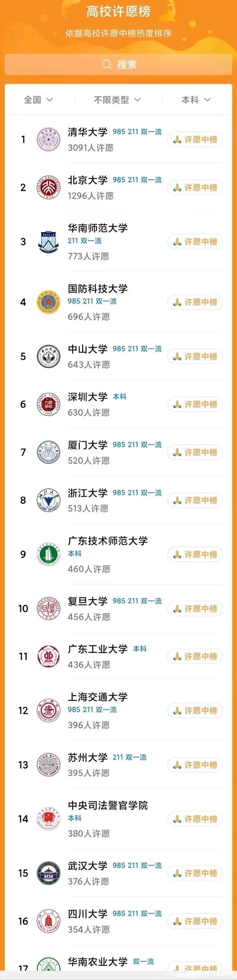Click 许愿中榜 next to 厦门大学
Screen dimensions: 237x980
point(195,452)
